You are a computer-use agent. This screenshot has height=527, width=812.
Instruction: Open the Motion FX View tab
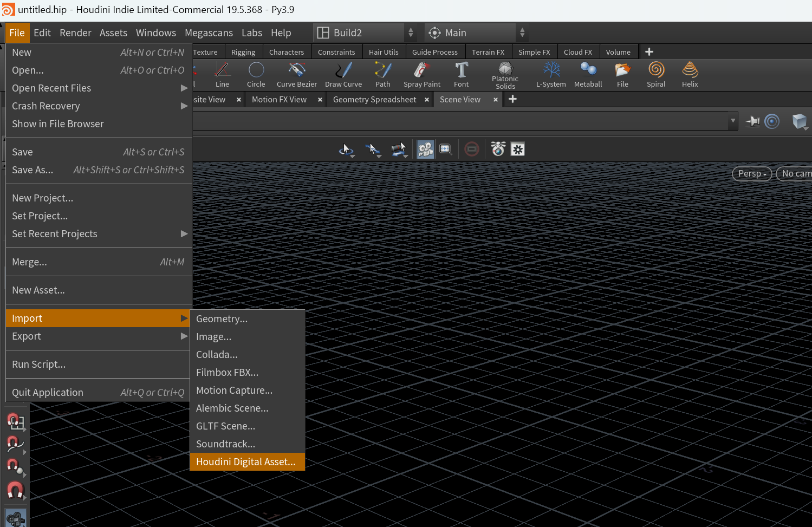(279, 100)
